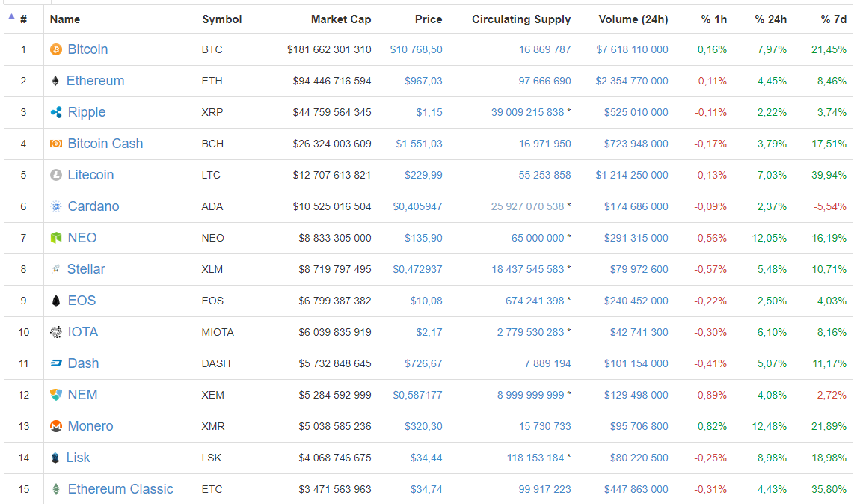Click the MIOTA symbol cell
The height and width of the screenshot is (504, 866).
pyautogui.click(x=218, y=332)
